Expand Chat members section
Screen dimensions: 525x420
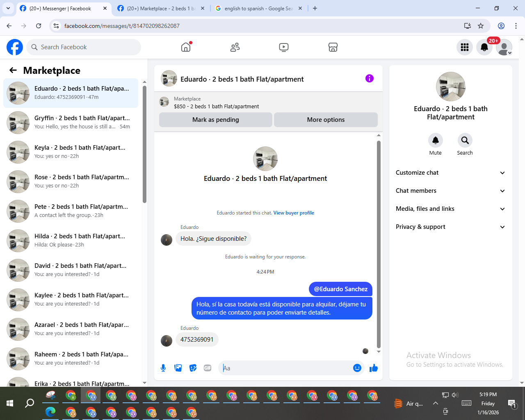tap(450, 191)
